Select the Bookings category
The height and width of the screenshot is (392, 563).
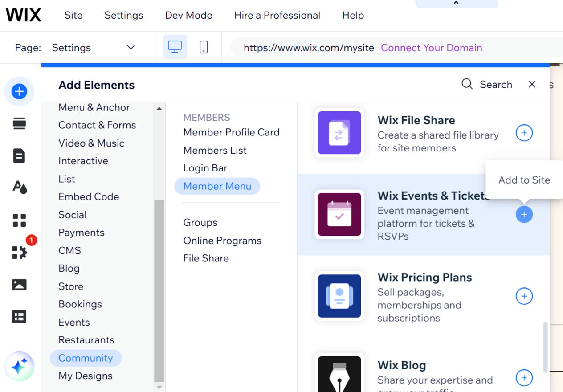point(80,304)
